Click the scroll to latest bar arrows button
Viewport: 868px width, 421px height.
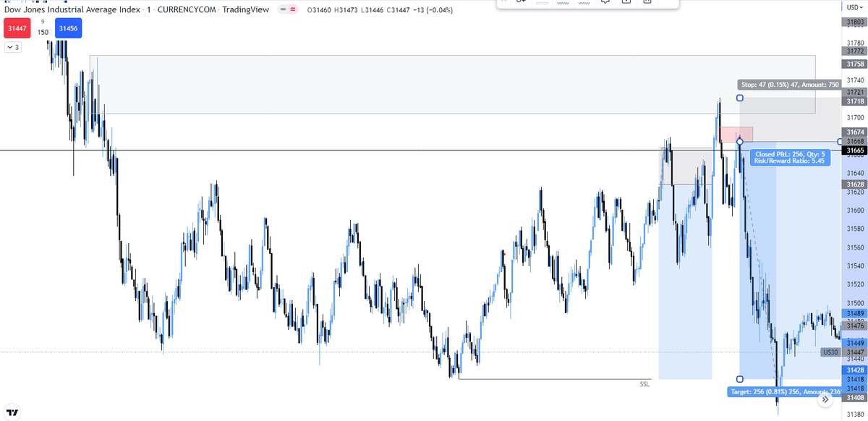tap(825, 399)
